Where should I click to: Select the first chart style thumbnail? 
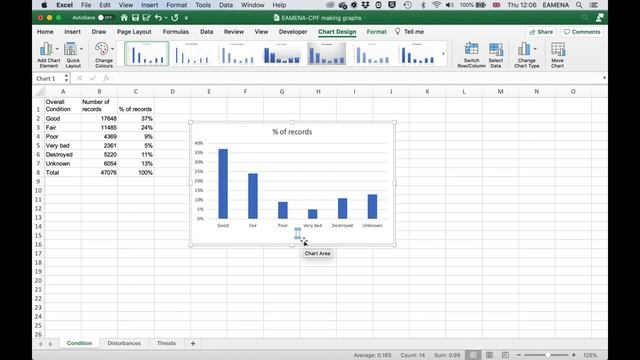[x=147, y=53]
